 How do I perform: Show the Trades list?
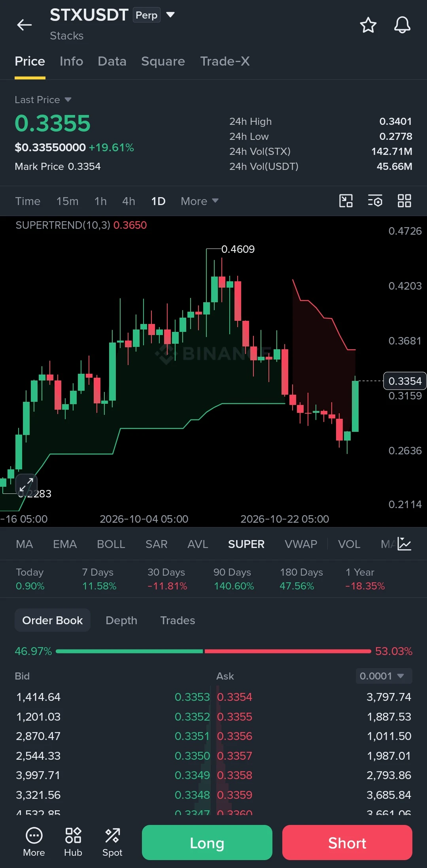[178, 620]
